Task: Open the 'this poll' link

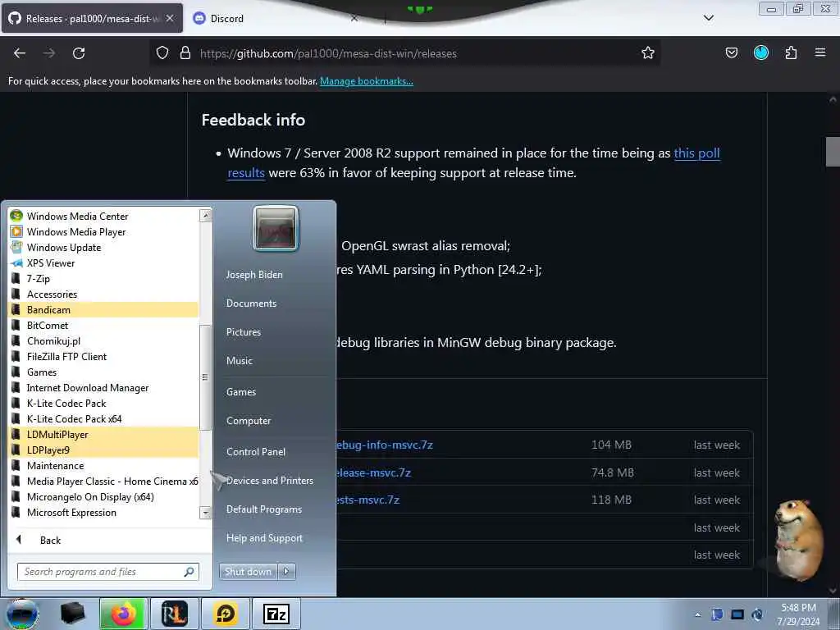Action: (x=696, y=153)
